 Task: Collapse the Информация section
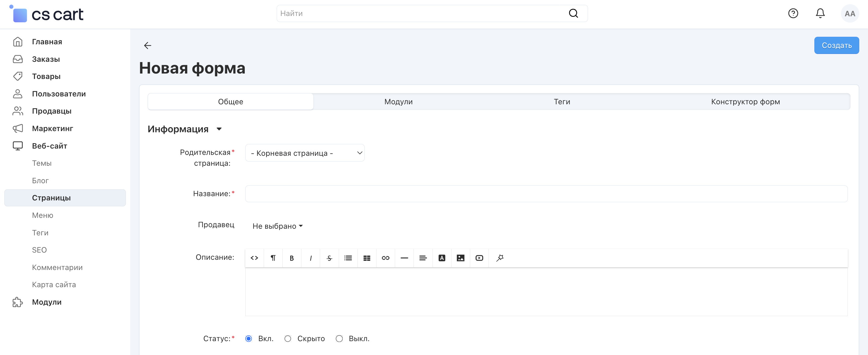(219, 129)
